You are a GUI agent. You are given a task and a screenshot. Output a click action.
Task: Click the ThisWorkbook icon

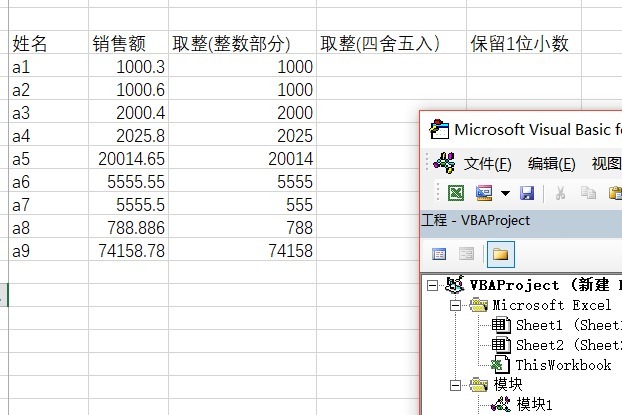pyautogui.click(x=500, y=365)
